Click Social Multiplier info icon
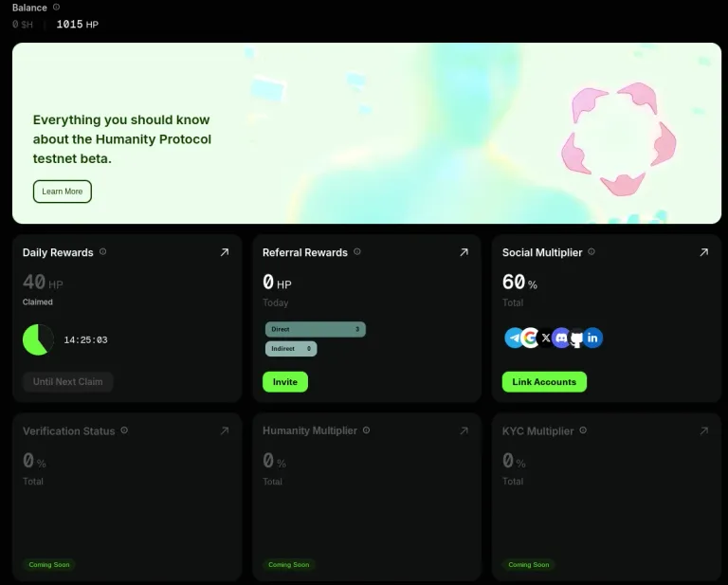728x585 pixels. 591,251
